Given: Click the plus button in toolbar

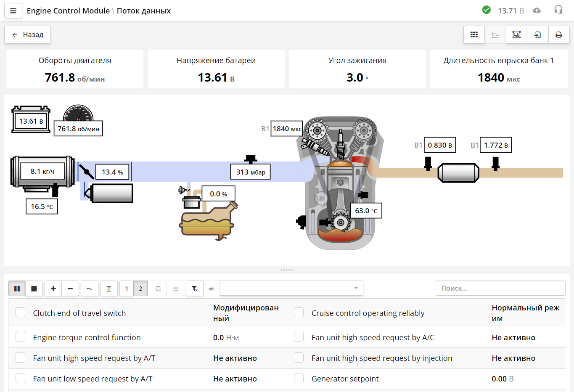Looking at the screenshot, I should coord(53,289).
